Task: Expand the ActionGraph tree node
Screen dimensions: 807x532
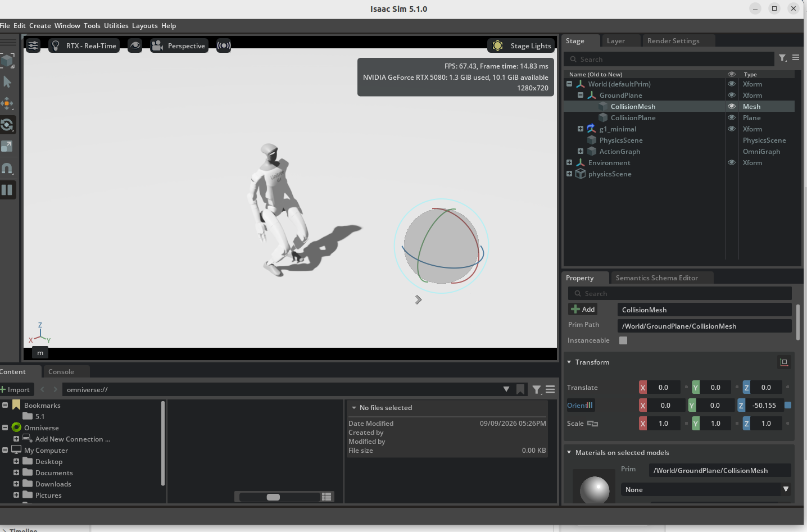Action: (x=581, y=151)
